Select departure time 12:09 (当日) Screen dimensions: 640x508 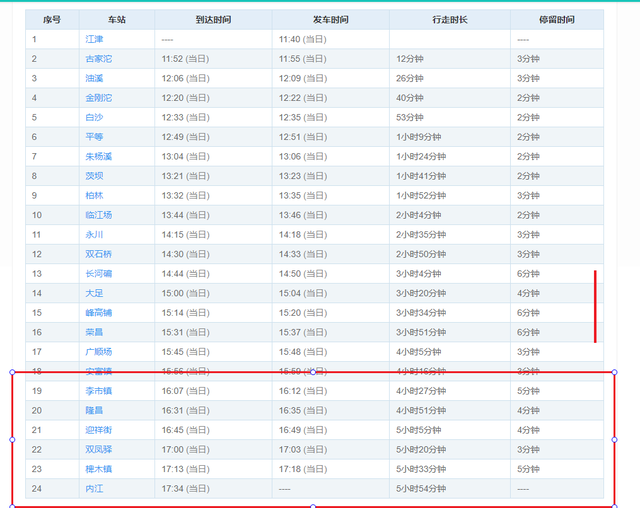(302, 78)
